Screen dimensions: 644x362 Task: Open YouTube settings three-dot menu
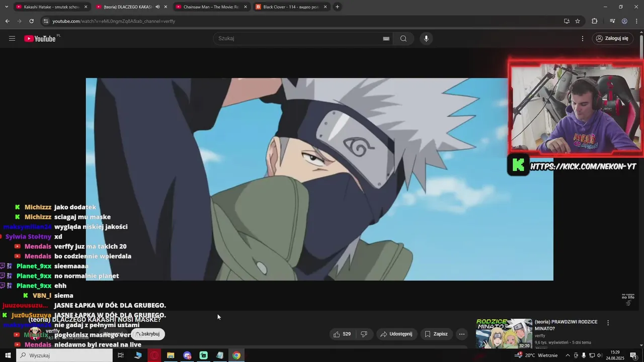[x=583, y=38]
